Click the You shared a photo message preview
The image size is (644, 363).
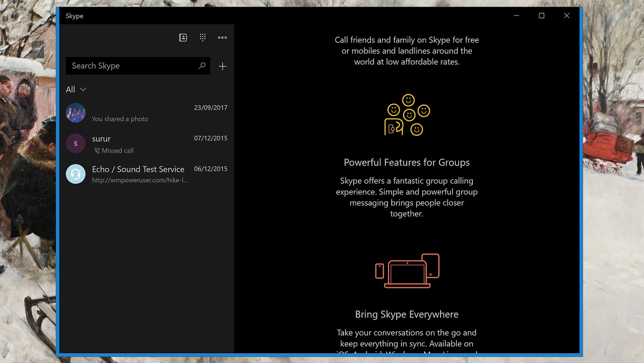click(120, 119)
